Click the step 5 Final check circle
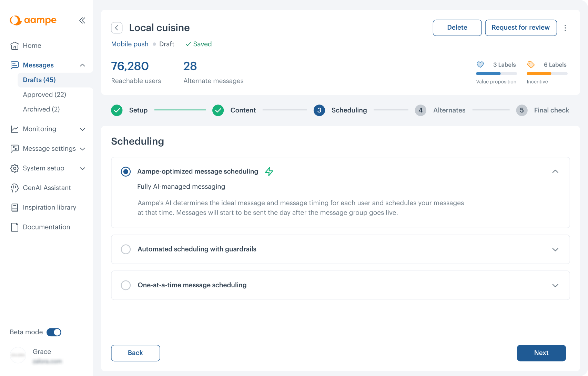 tap(522, 110)
